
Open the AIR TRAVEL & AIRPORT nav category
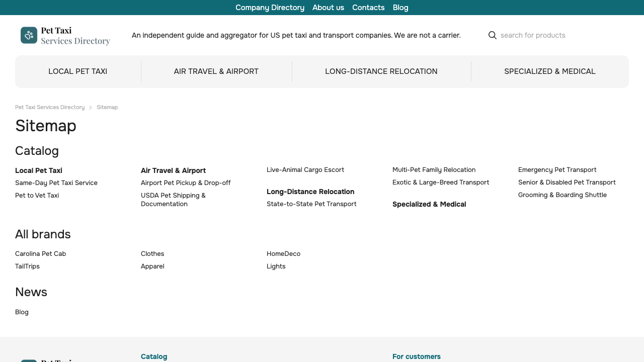pyautogui.click(x=216, y=71)
